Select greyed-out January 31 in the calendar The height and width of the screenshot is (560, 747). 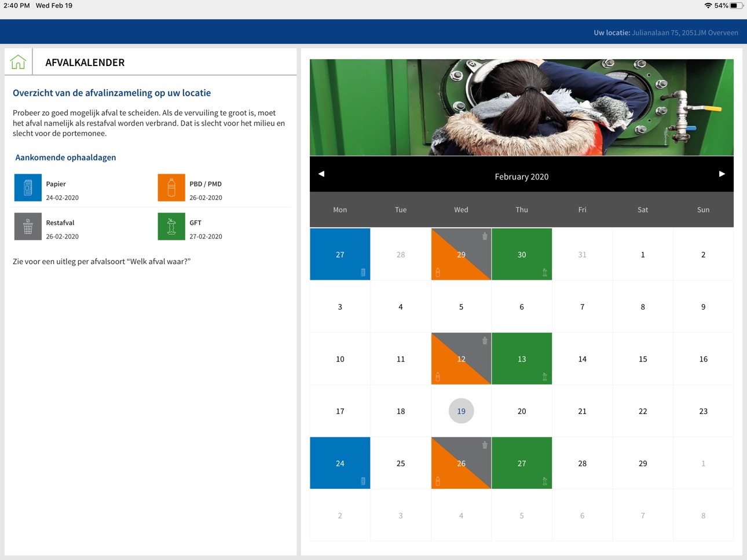click(582, 254)
